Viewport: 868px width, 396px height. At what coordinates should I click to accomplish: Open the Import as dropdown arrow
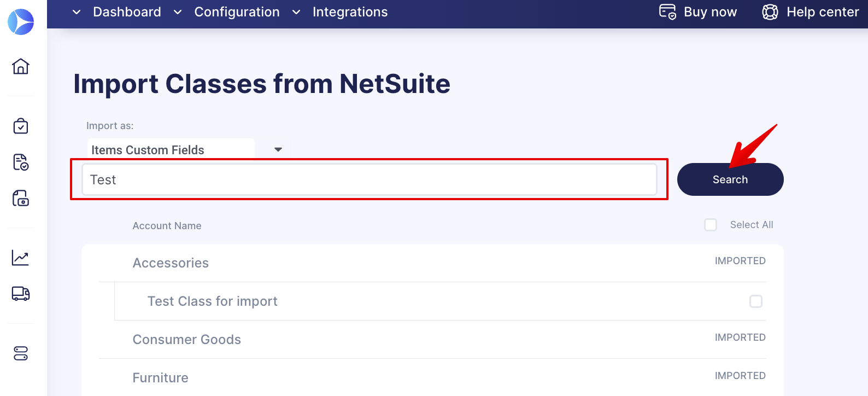pos(278,149)
